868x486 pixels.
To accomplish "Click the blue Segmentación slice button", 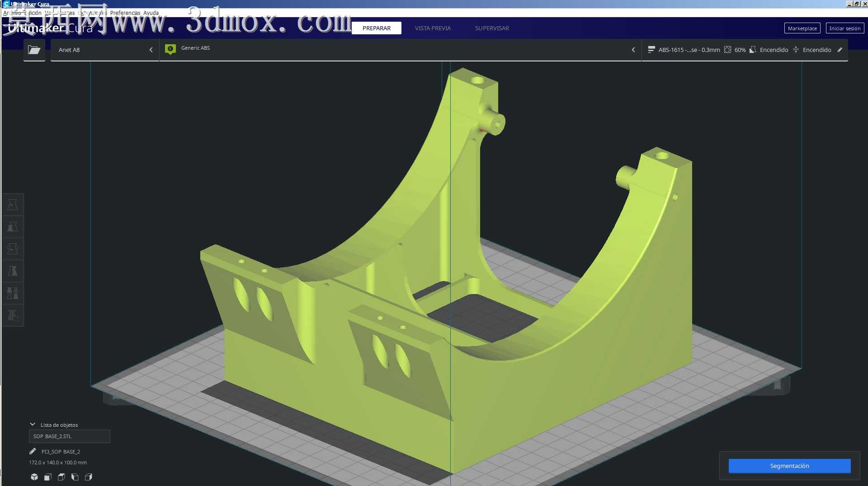I will [789, 466].
